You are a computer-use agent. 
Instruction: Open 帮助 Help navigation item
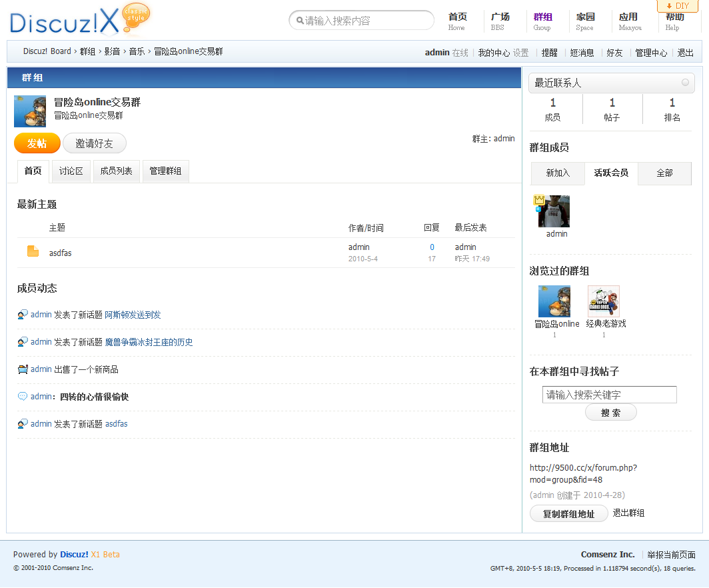[x=674, y=21]
